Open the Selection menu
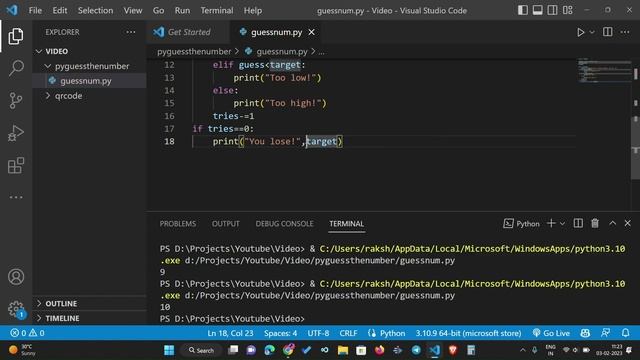640x360 pixels. (96, 11)
